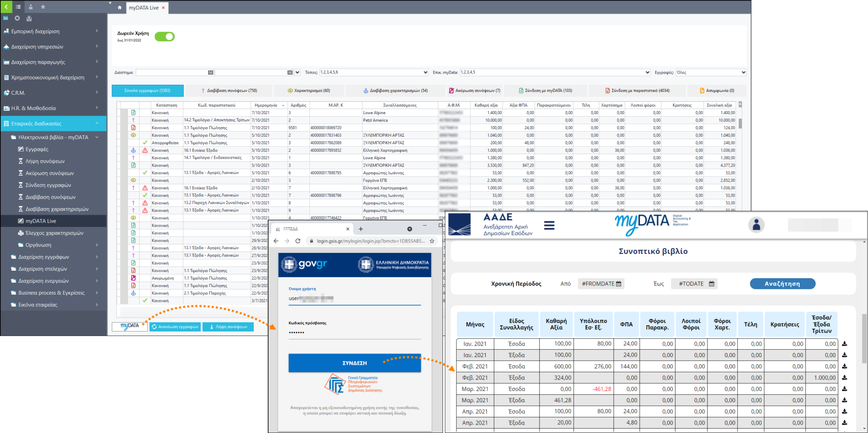
Task: Click the green back arrow icon
Action: (6, 7)
